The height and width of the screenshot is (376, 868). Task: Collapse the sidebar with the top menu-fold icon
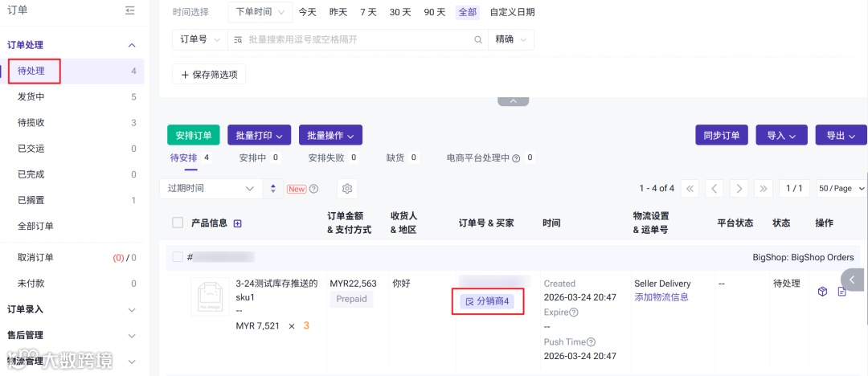(x=130, y=10)
